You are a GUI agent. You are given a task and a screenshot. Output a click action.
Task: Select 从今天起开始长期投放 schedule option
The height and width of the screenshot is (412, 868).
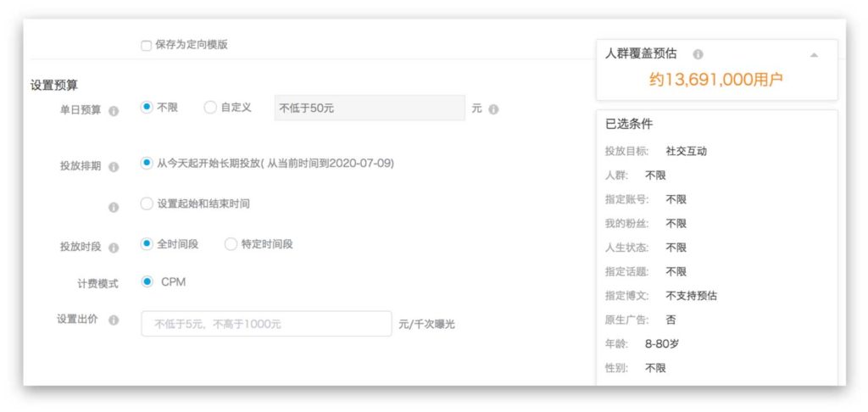tap(146, 164)
